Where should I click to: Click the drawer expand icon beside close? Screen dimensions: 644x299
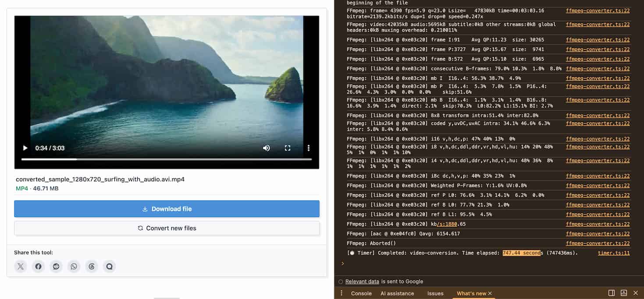pyautogui.click(x=624, y=293)
